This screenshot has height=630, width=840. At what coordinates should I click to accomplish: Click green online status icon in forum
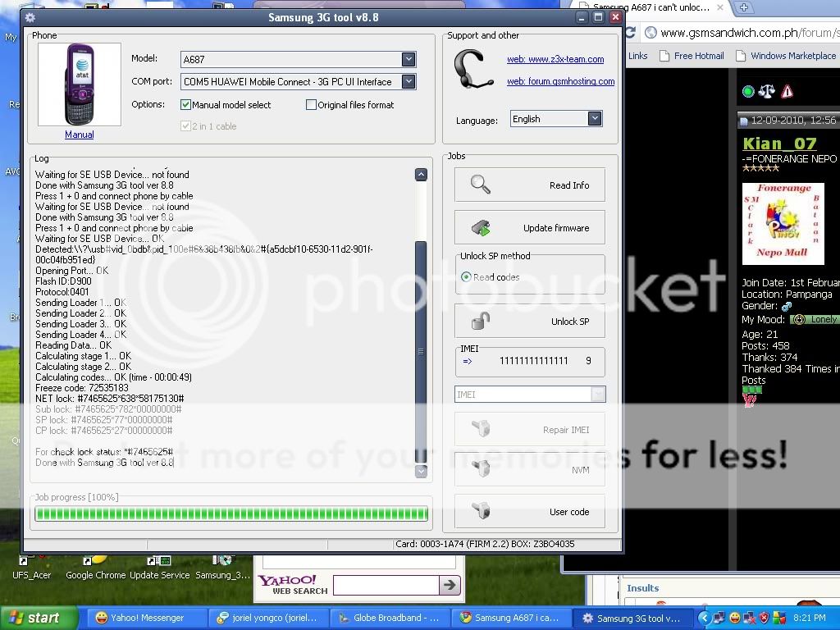tap(748, 92)
